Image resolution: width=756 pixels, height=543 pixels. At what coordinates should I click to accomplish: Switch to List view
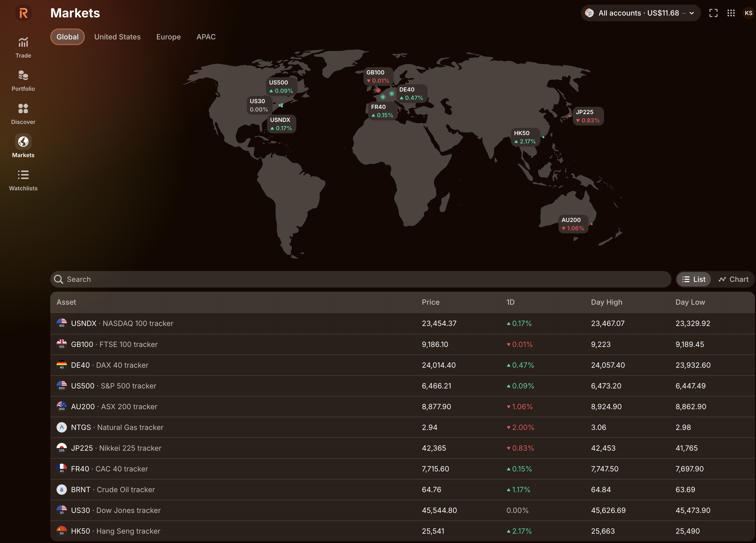coord(694,279)
